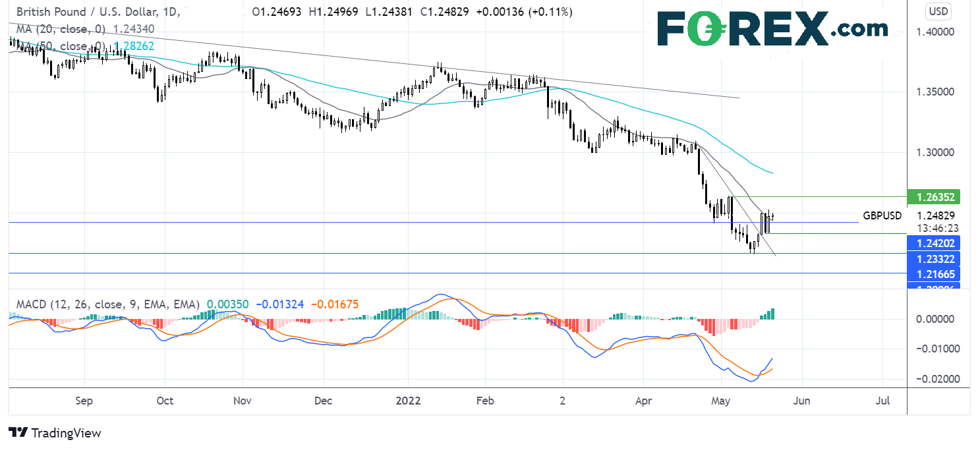
Task: Click the 2022 label on time axis
Action: pyautogui.click(x=407, y=401)
